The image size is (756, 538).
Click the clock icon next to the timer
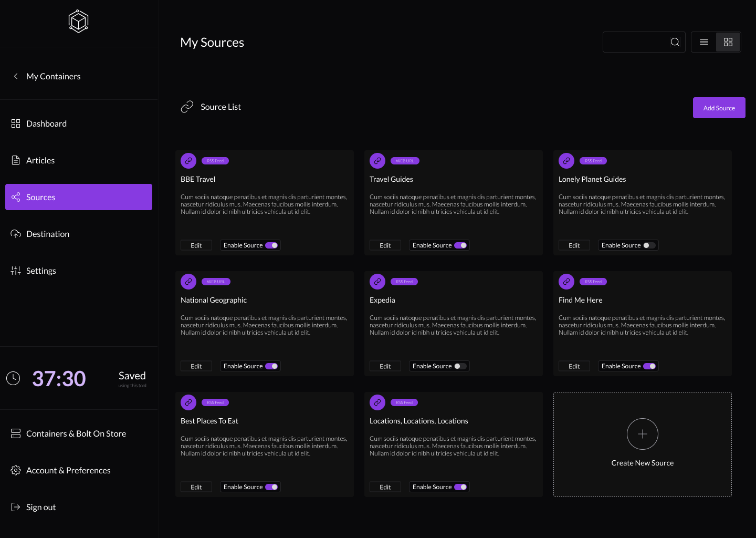pos(13,378)
